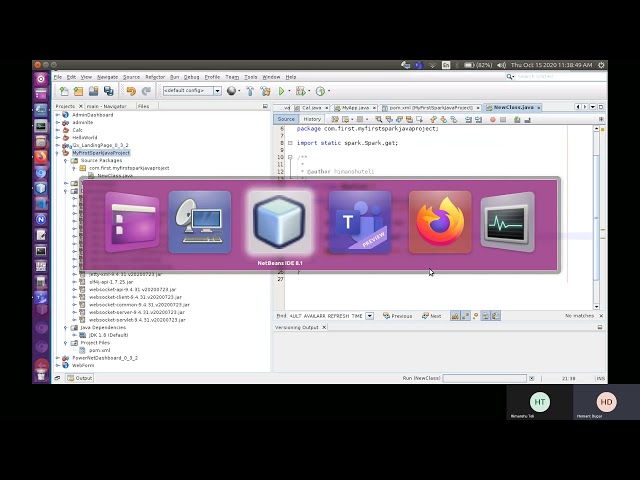Select pom.xml under Project Files
The image size is (640, 480).
pyautogui.click(x=100, y=350)
